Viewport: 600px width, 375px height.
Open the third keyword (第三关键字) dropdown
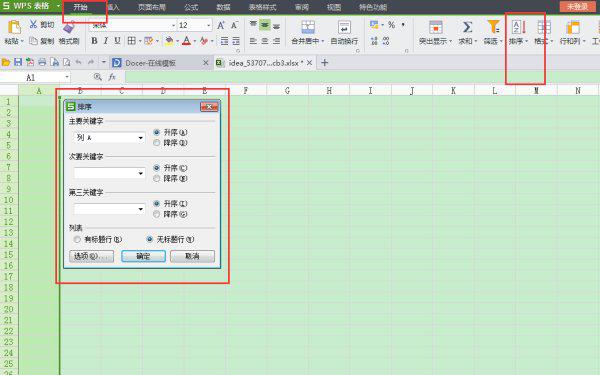pyautogui.click(x=140, y=209)
